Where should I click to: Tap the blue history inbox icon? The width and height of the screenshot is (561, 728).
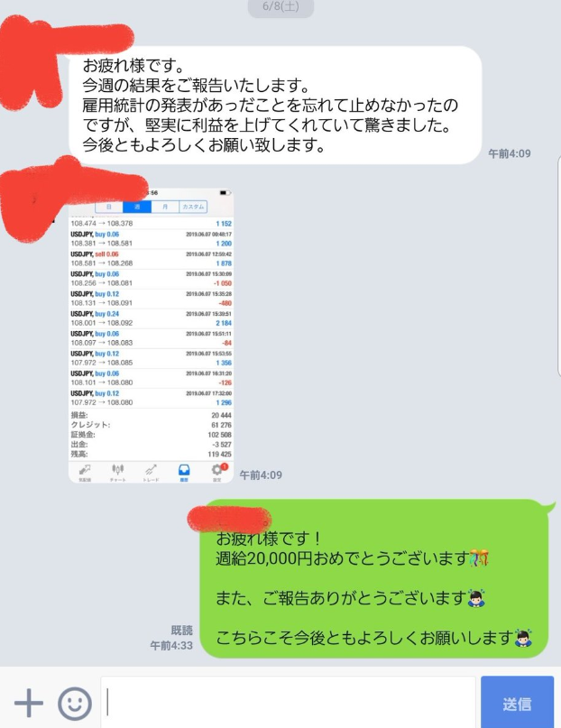(184, 472)
